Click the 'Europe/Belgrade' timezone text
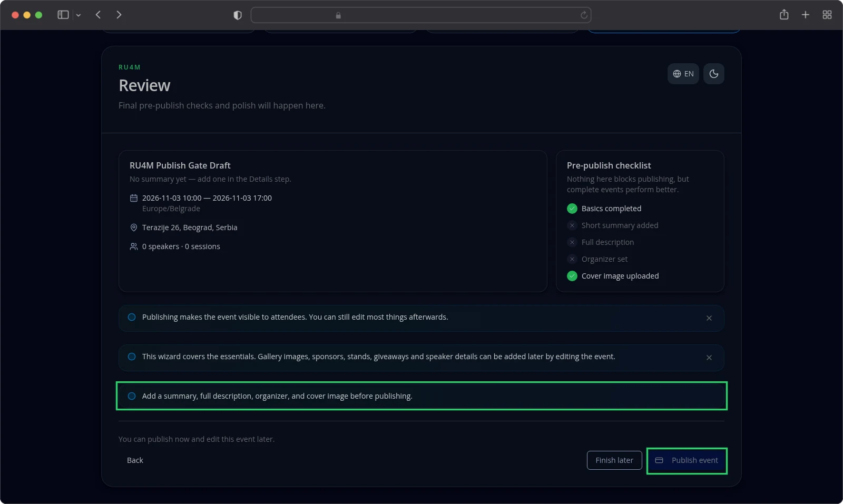Screen dimensions: 843x504 [x=171, y=209]
